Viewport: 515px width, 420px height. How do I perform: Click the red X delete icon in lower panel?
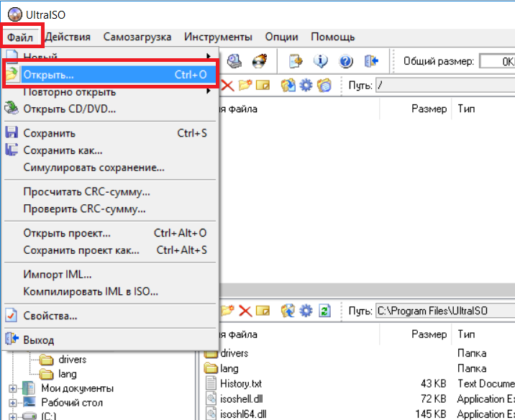point(245,311)
